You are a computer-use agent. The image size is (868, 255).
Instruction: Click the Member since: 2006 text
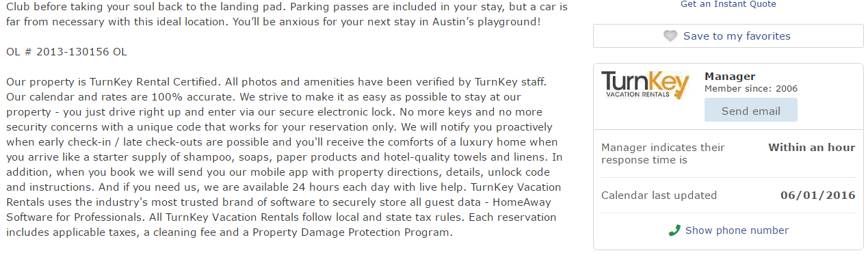751,89
